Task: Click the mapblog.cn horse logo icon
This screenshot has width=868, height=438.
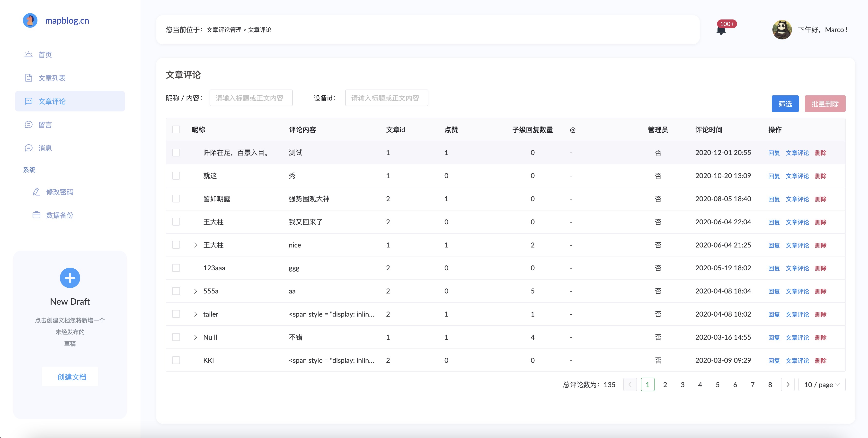Action: [30, 21]
